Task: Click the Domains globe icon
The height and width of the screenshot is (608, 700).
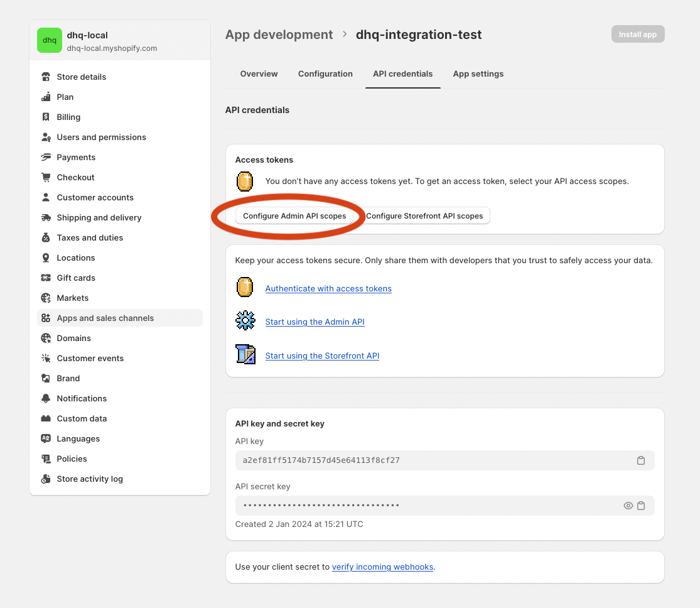Action: pos(46,338)
